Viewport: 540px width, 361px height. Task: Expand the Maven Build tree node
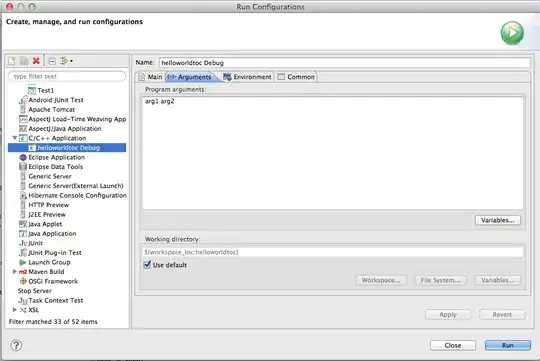(15, 271)
